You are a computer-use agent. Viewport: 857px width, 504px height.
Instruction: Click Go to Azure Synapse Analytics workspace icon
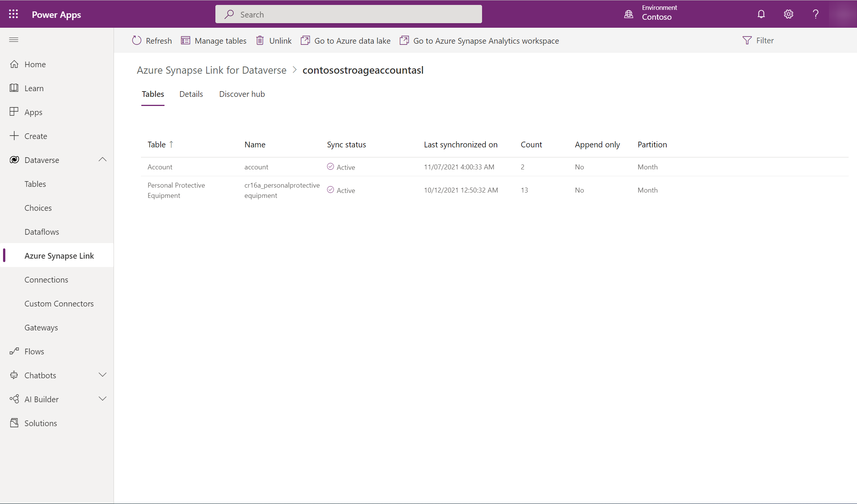404,40
